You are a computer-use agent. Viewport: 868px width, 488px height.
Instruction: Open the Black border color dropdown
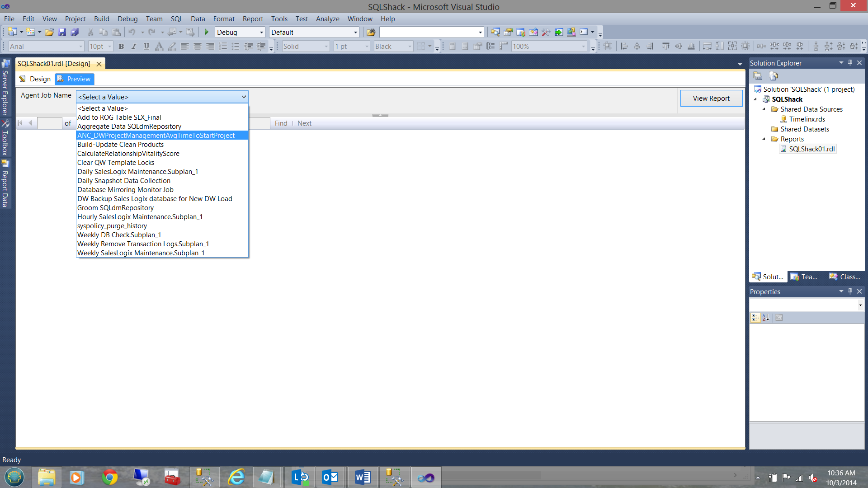(x=410, y=47)
